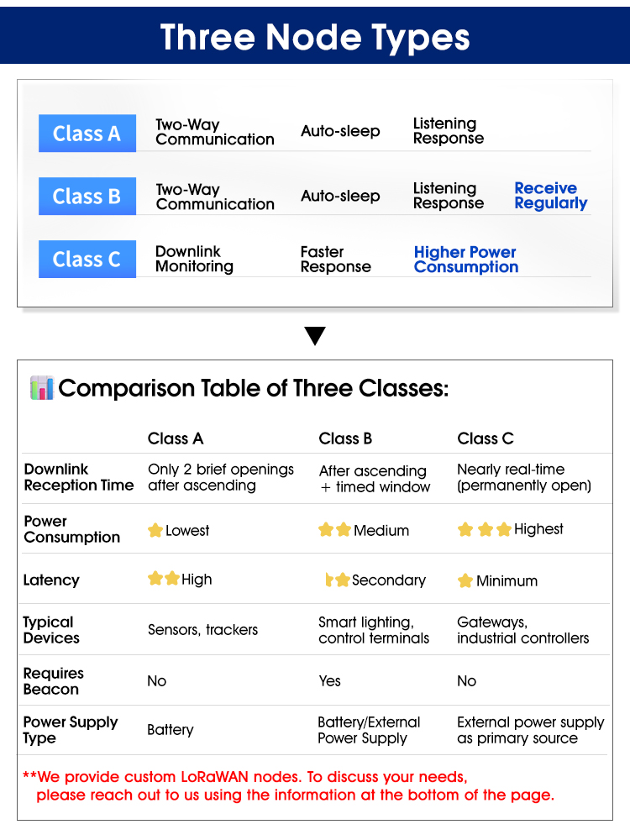Click the Three Node Types title banner

(315, 37)
